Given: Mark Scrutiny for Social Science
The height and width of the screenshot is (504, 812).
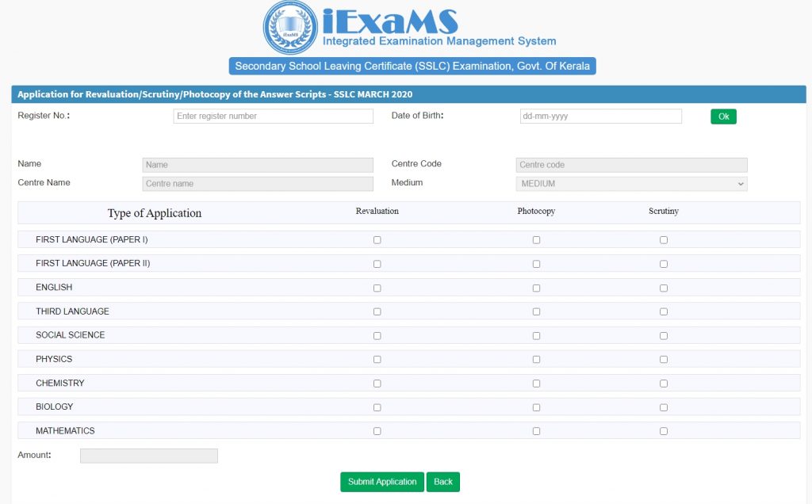Looking at the screenshot, I should pos(664,336).
